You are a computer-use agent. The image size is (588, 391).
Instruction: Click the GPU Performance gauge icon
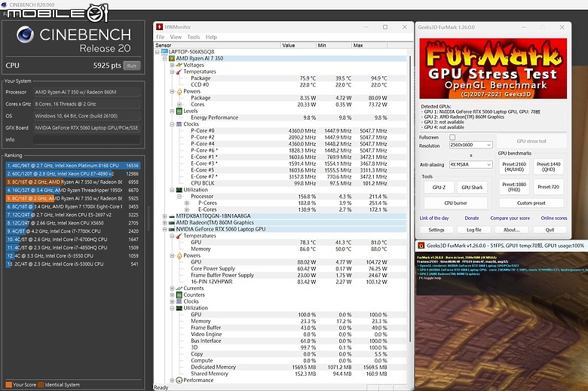tap(179, 380)
